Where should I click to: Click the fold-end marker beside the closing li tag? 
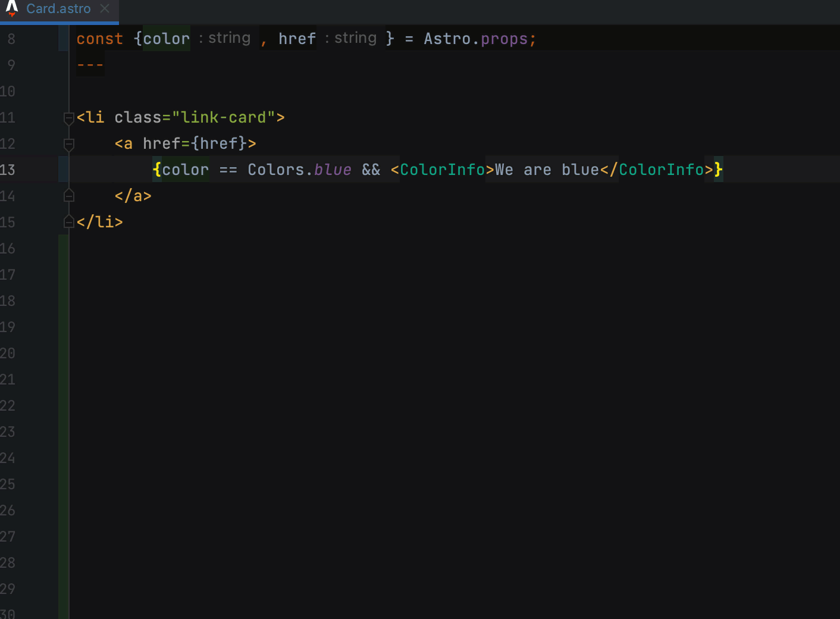[x=68, y=221]
